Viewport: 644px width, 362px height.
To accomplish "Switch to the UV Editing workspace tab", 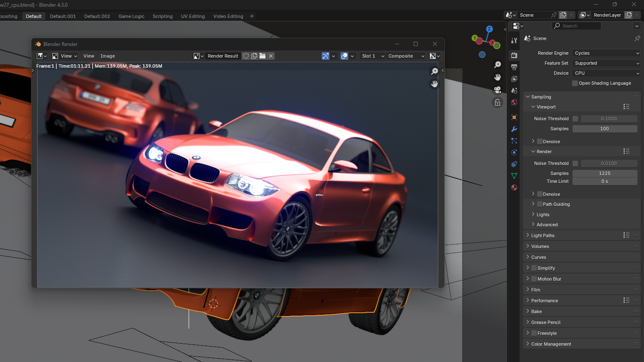I will pyautogui.click(x=193, y=16).
